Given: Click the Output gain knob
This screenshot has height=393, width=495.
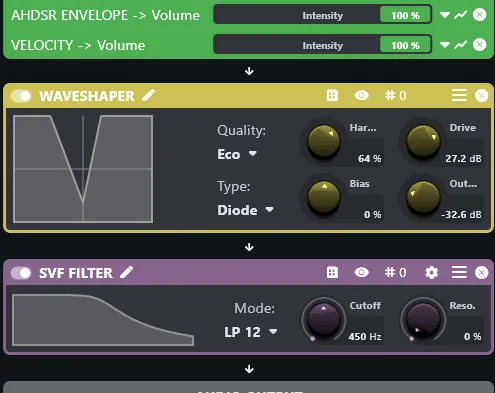Looking at the screenshot, I should (423, 197).
